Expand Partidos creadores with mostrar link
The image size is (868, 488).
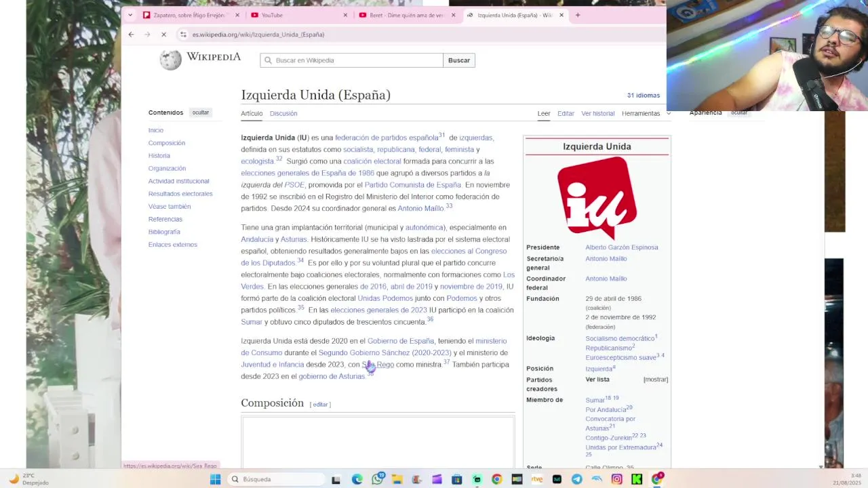pyautogui.click(x=655, y=380)
